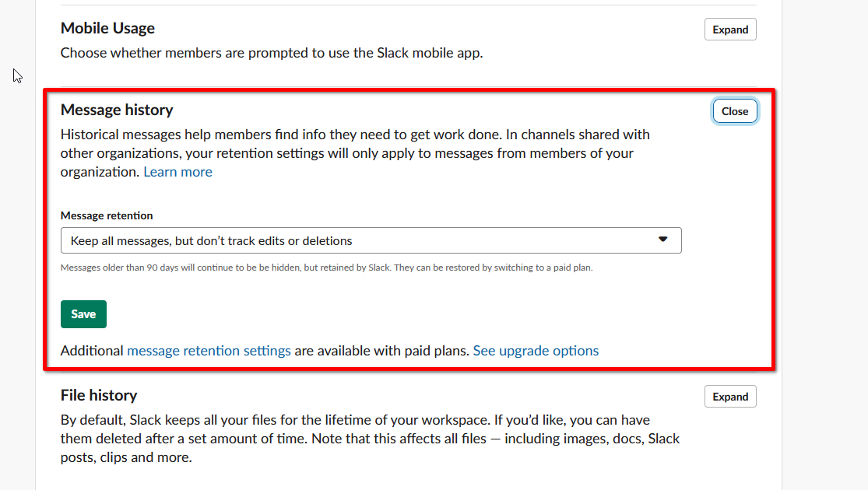The image size is (868, 490).
Task: Click the dropdown arrow in Message retention
Action: coord(662,240)
